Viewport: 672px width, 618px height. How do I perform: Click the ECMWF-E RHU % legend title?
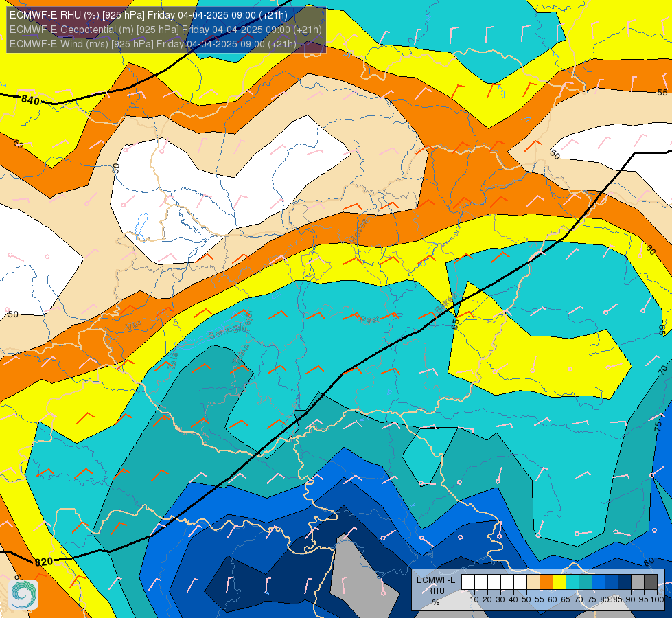tap(437, 591)
